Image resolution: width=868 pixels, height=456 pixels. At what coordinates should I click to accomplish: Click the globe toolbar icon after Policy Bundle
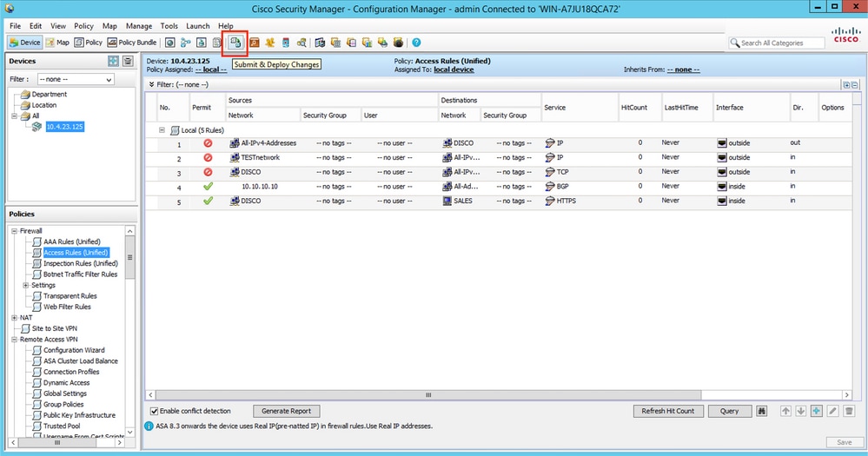170,43
